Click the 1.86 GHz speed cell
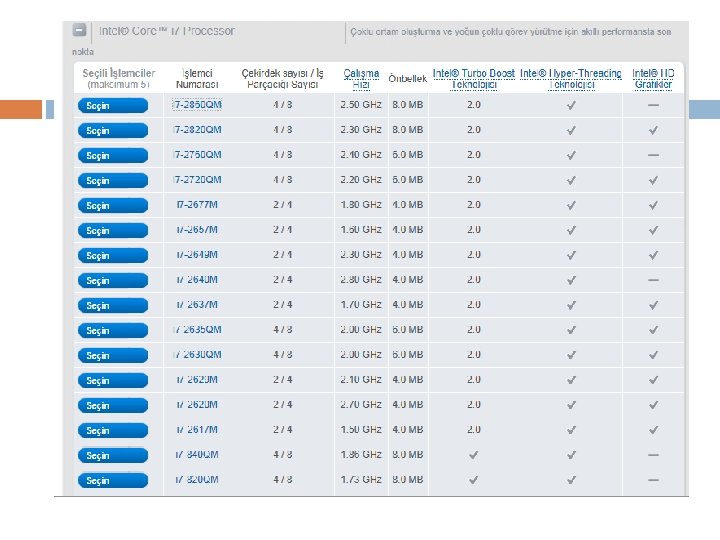 [361, 454]
